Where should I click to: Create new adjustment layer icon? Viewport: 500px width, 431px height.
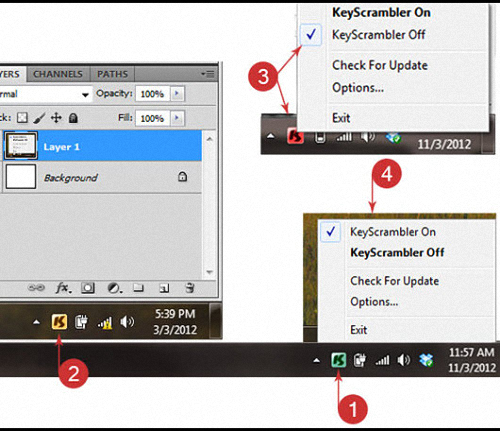(x=114, y=288)
